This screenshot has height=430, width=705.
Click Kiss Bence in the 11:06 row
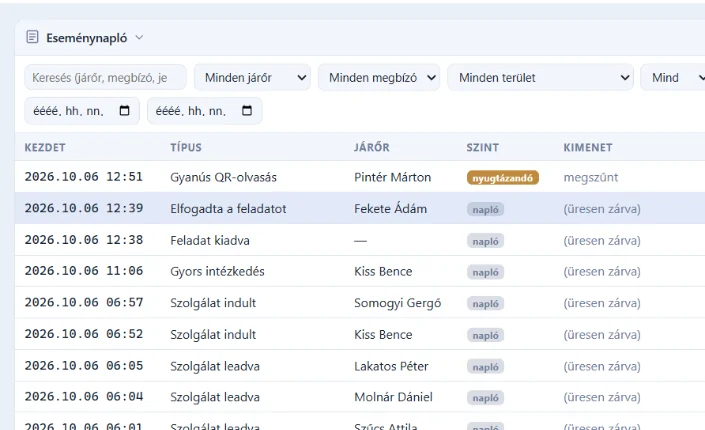click(383, 272)
